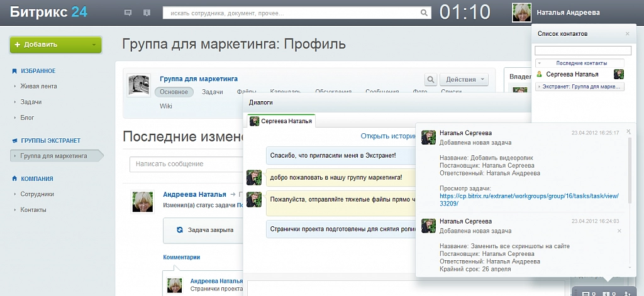Open the Группа для маркетинга group link
The height and width of the screenshot is (296, 644).
[x=198, y=79]
